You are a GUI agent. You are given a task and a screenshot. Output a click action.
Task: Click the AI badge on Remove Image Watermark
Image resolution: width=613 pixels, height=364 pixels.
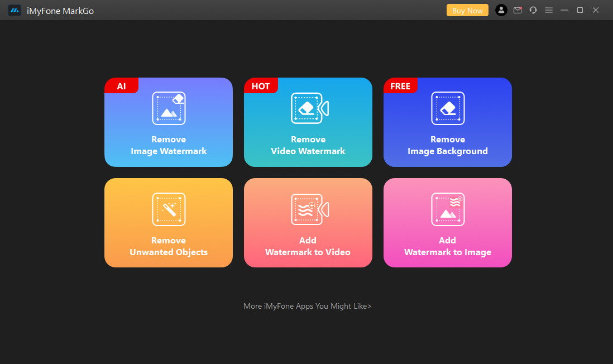[121, 85]
